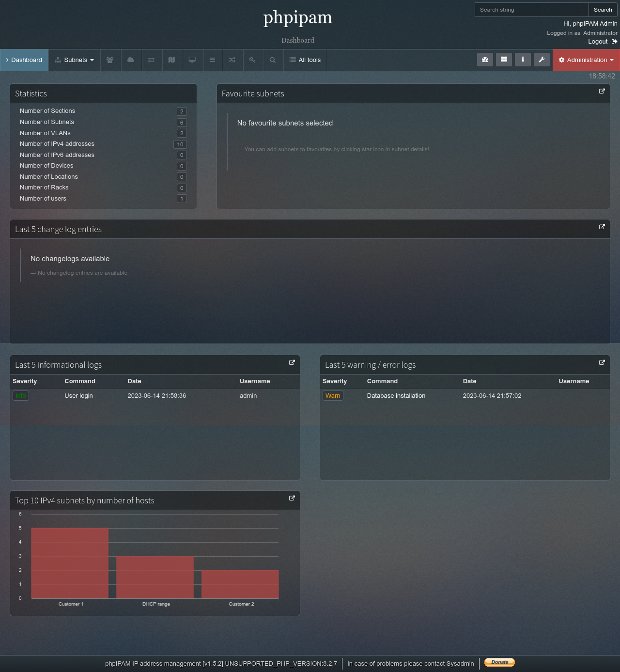
Task: Open change log entries widget external link icon
Action: [x=602, y=227]
